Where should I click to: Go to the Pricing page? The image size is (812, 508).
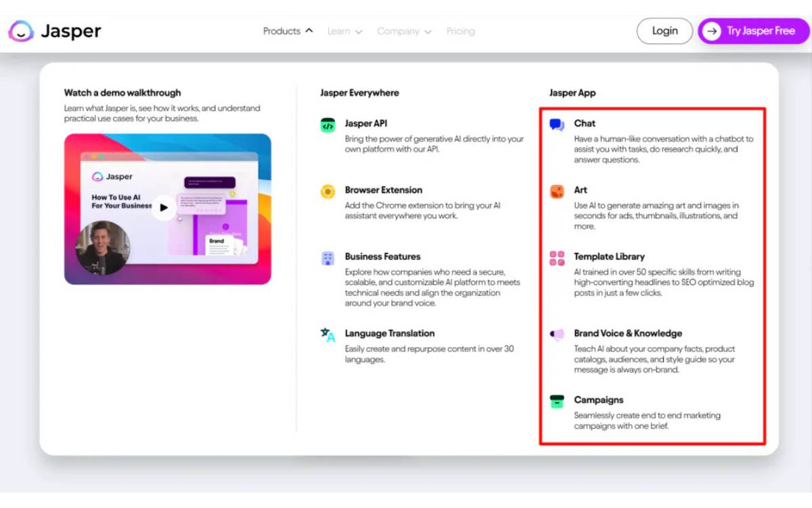(461, 31)
